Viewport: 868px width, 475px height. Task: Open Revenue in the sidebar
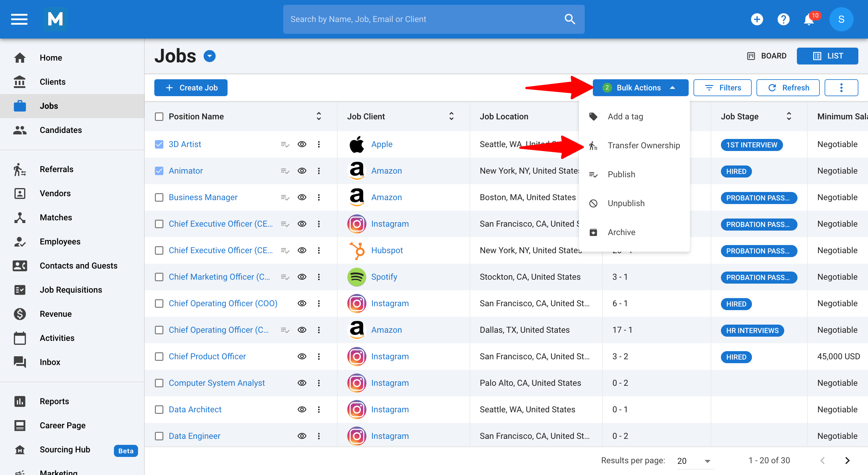[x=72, y=314]
